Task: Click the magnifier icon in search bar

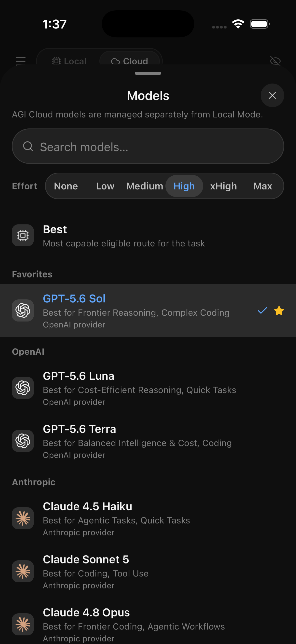Action: (28, 146)
